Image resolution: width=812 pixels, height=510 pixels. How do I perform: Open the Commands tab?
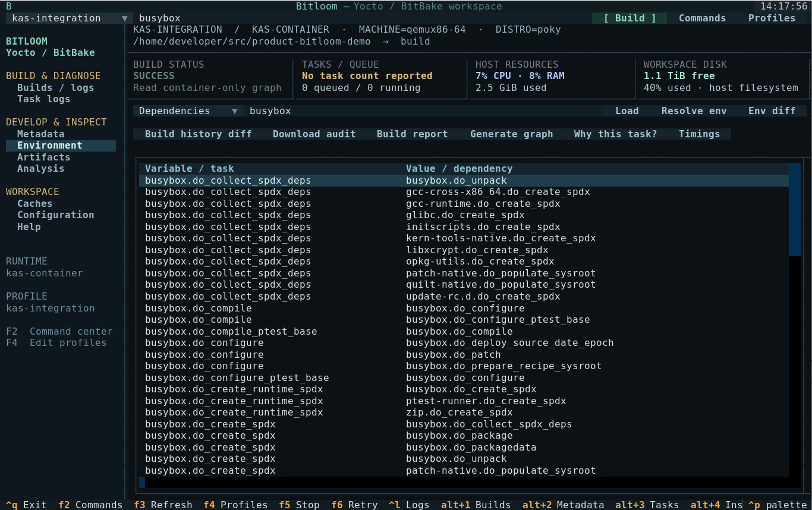[x=702, y=18]
